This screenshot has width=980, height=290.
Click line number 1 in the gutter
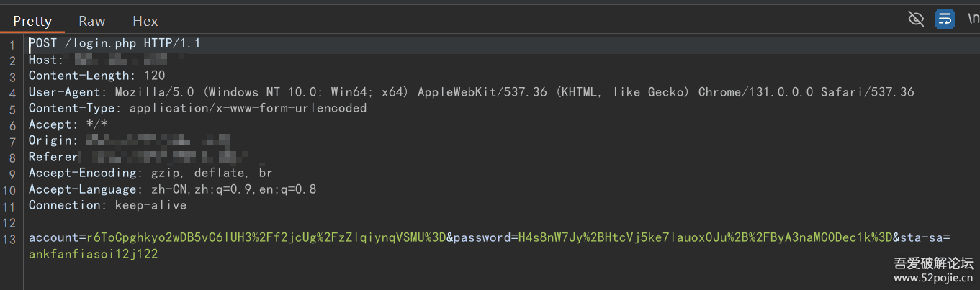point(12,45)
